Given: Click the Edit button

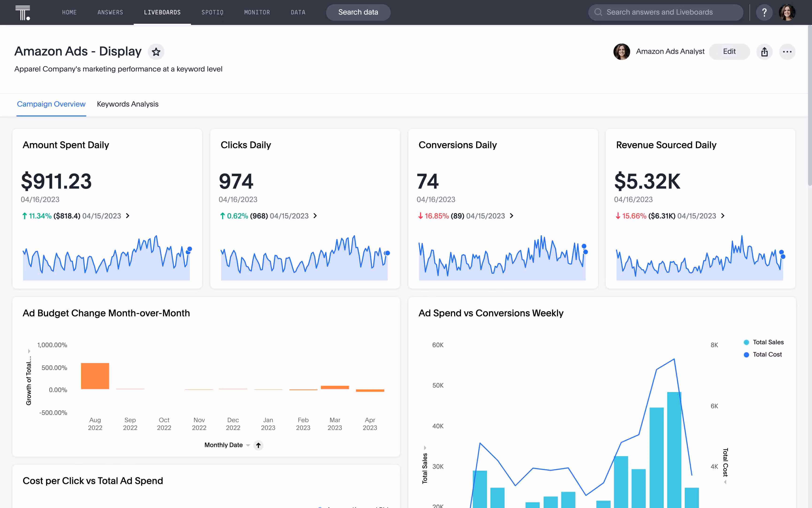Looking at the screenshot, I should (x=729, y=52).
